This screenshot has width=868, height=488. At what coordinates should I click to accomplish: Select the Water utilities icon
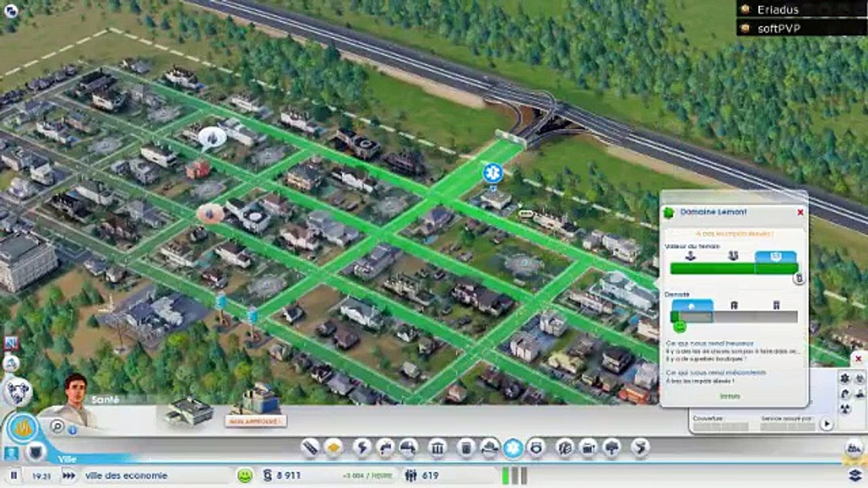tap(385, 448)
